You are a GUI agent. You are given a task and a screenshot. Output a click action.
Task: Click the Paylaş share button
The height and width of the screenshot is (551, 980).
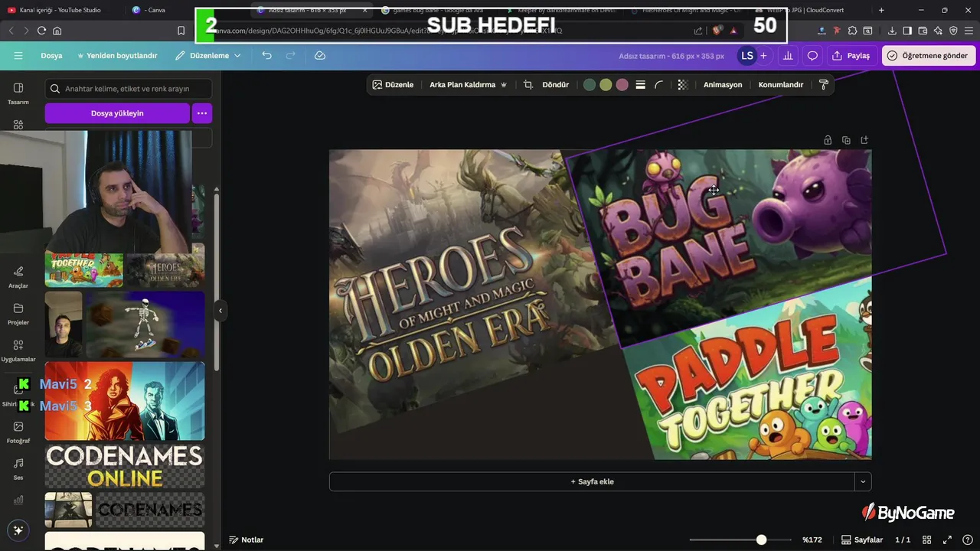[x=851, y=56]
